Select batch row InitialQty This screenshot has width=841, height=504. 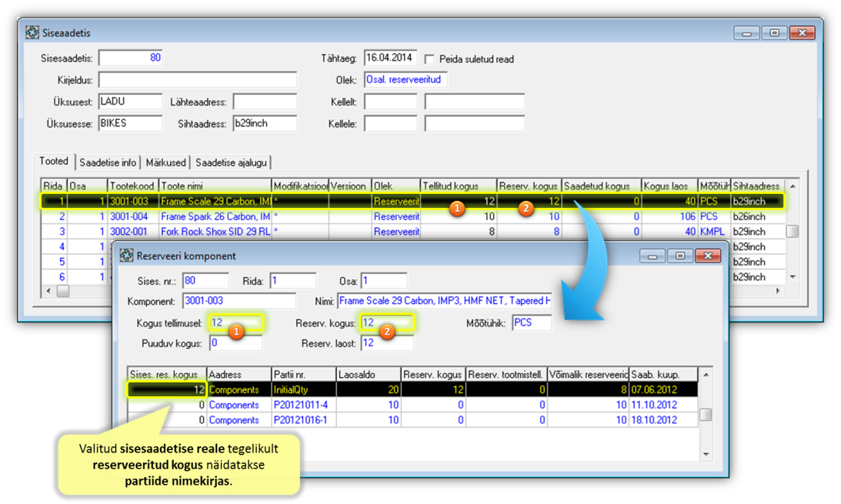click(x=412, y=390)
